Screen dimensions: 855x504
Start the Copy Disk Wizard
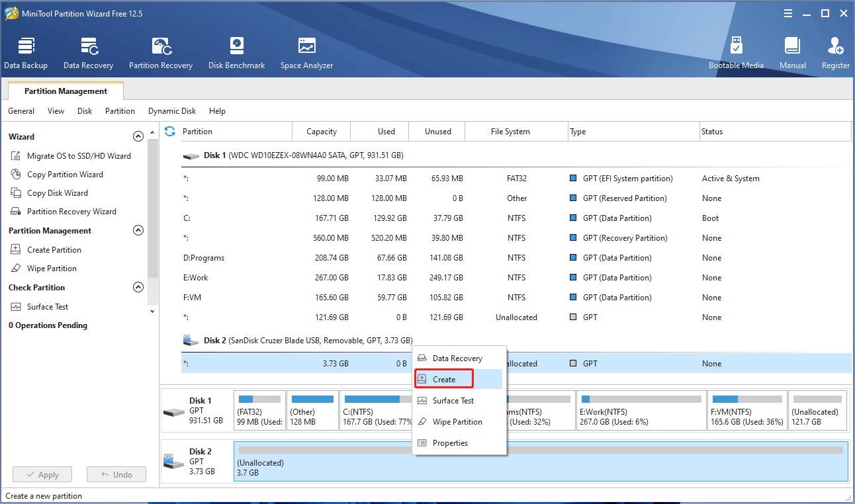(x=49, y=193)
